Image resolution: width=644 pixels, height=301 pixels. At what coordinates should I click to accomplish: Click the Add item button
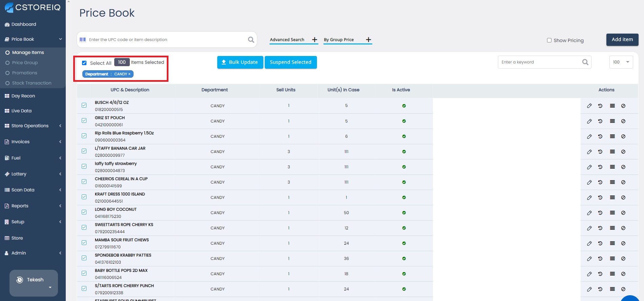622,40
